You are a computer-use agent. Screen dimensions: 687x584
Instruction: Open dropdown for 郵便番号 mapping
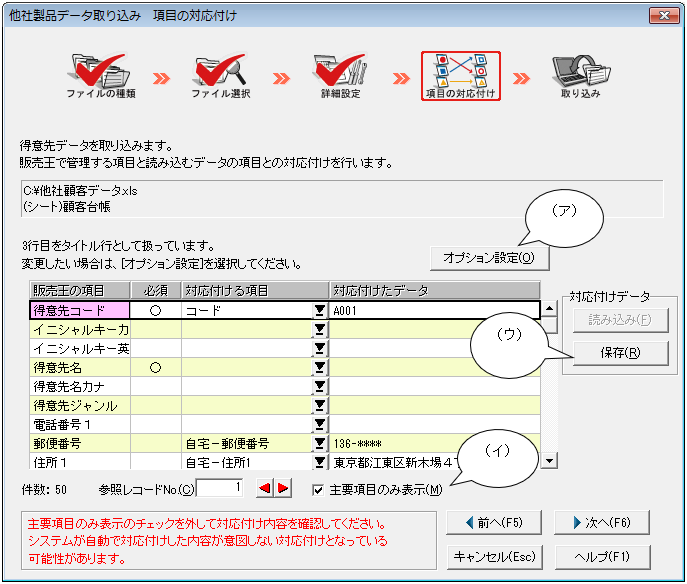pos(320,443)
